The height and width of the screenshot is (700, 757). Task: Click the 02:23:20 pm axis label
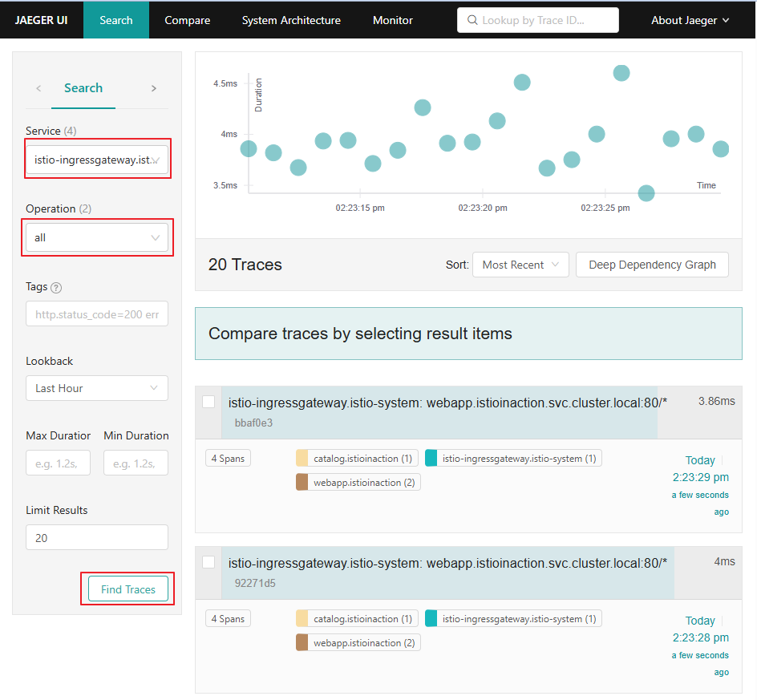[x=483, y=208]
